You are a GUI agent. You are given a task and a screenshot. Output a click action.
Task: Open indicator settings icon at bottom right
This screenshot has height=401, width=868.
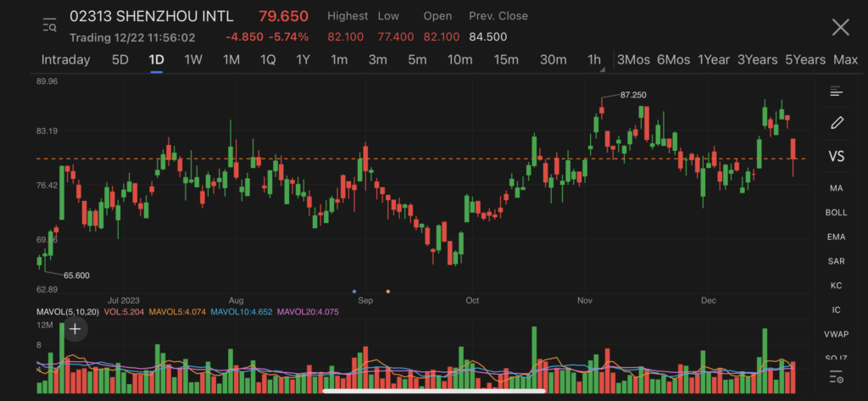click(x=837, y=376)
